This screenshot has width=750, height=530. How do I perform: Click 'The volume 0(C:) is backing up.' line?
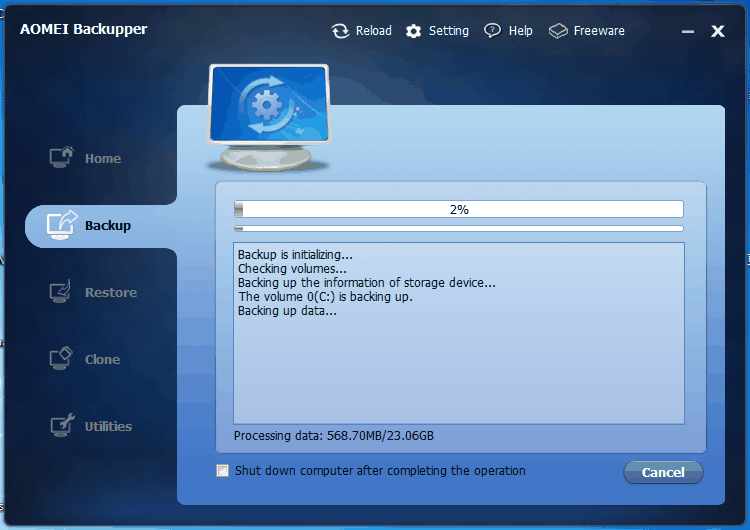coord(325,297)
